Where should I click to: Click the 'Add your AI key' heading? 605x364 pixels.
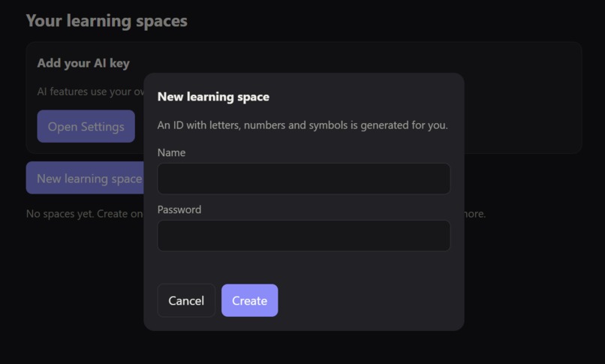83,63
